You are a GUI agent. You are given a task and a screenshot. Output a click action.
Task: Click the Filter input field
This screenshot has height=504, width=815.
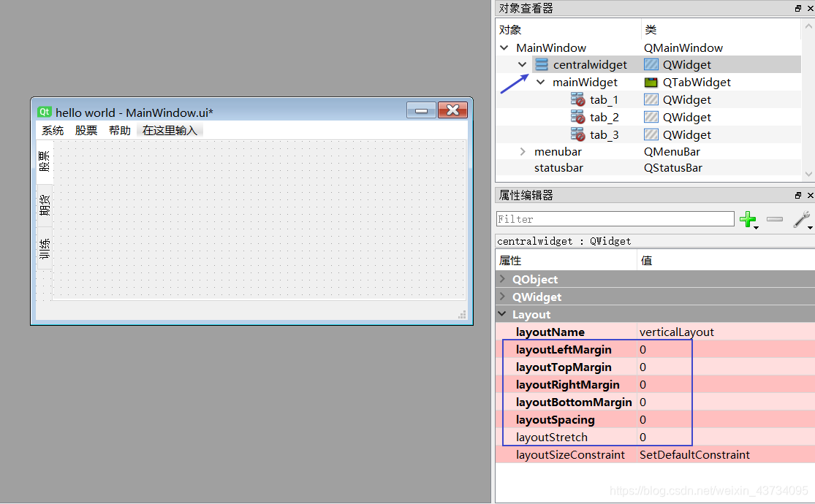click(x=615, y=218)
